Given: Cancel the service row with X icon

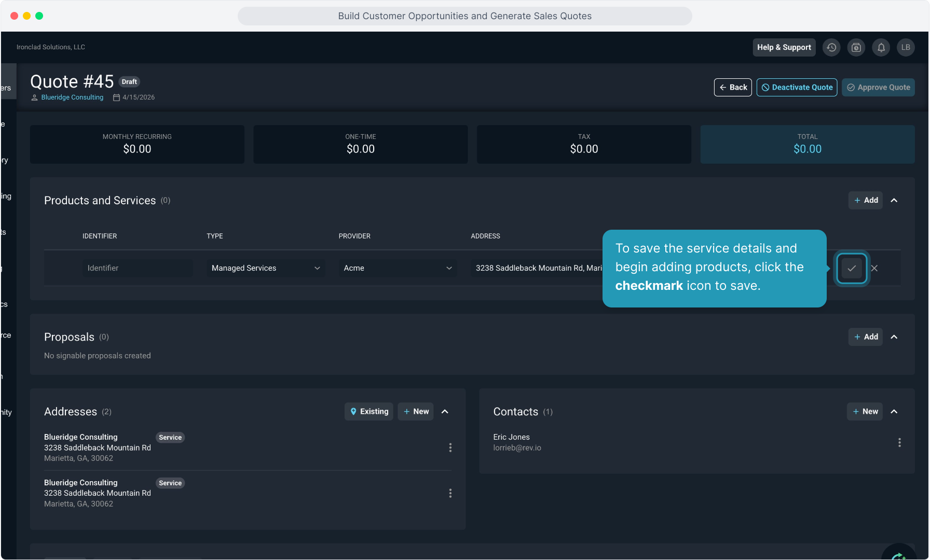Looking at the screenshot, I should pos(874,268).
